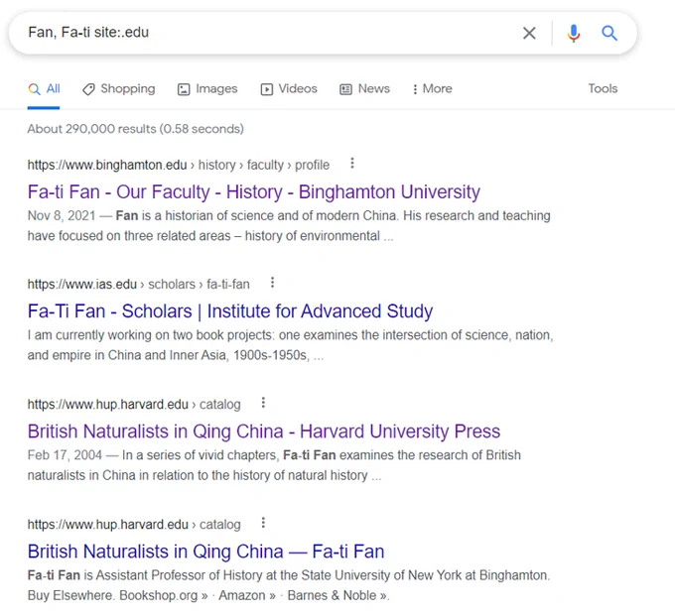Open Fa-Ti Fan Institute for Advanced Study link

230,311
